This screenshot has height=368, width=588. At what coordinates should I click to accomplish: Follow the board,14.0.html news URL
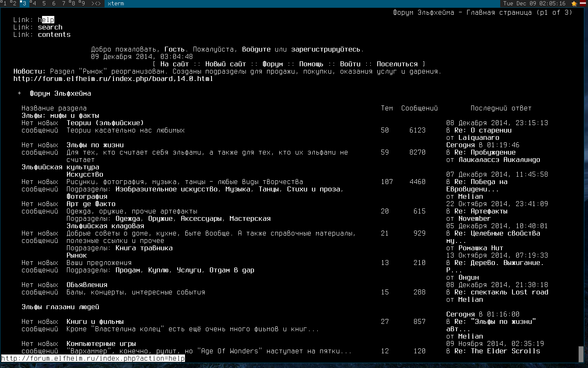pos(113,79)
